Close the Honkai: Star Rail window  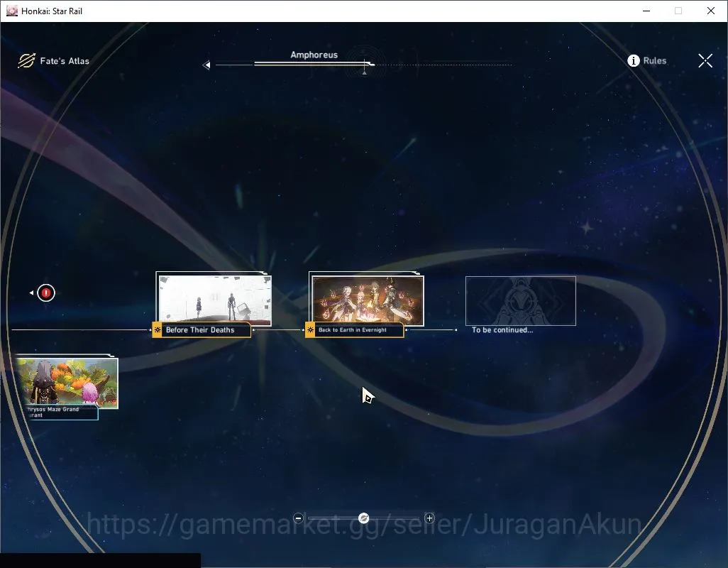click(x=711, y=11)
